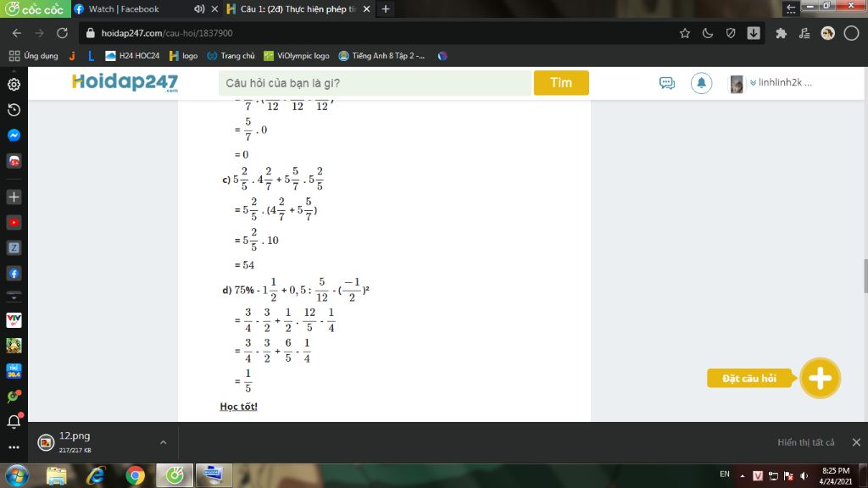Open Facebook in the sidebar
The height and width of the screenshot is (488, 868).
point(14,274)
